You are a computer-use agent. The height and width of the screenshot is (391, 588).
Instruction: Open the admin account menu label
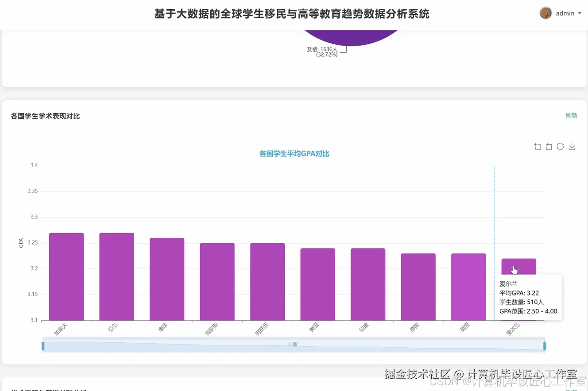(565, 13)
